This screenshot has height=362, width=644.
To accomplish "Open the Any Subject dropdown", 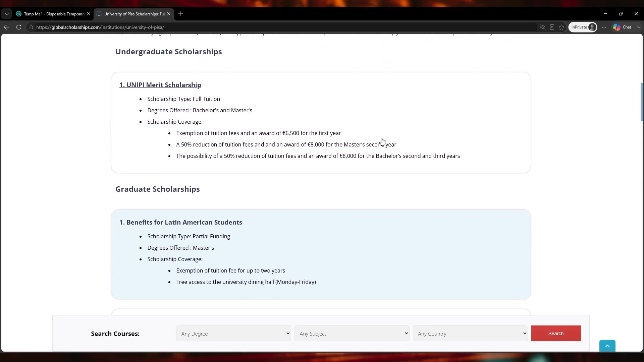I will pos(352,334).
